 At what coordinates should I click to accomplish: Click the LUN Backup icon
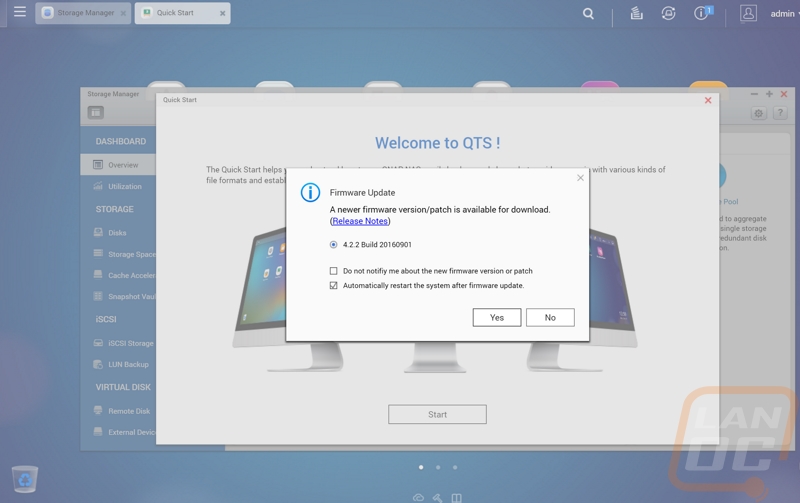tap(98, 364)
